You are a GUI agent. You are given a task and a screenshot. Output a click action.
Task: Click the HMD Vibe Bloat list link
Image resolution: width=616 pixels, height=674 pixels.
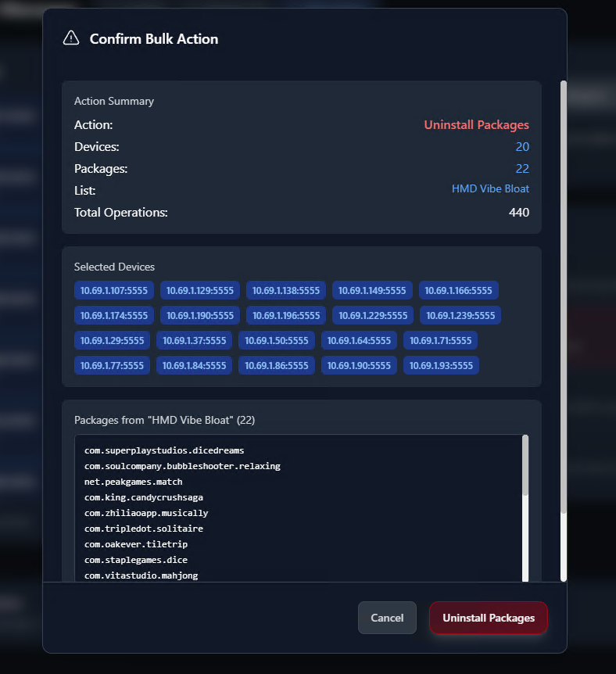(490, 189)
